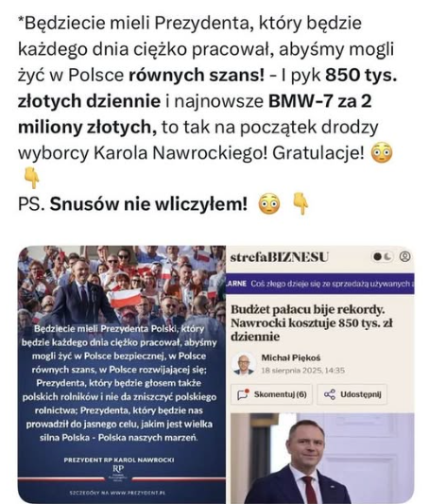Click the www.prezydent.pl footer text

point(117,493)
